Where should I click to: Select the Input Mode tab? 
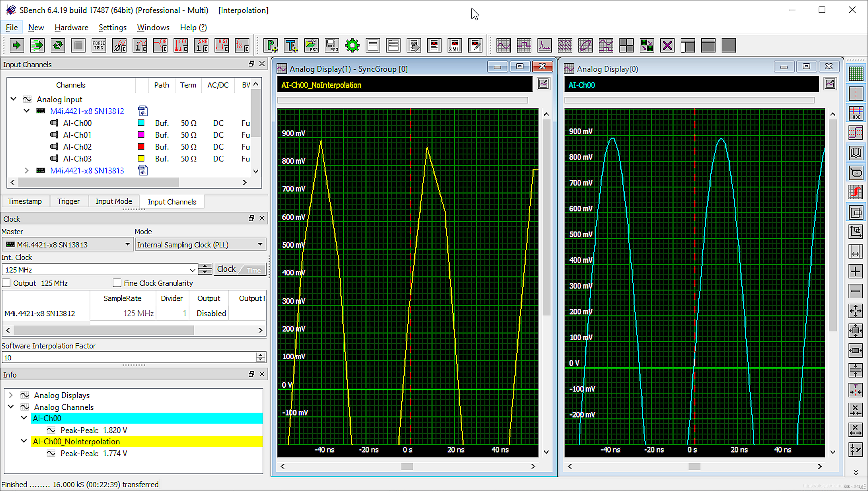pyautogui.click(x=114, y=201)
